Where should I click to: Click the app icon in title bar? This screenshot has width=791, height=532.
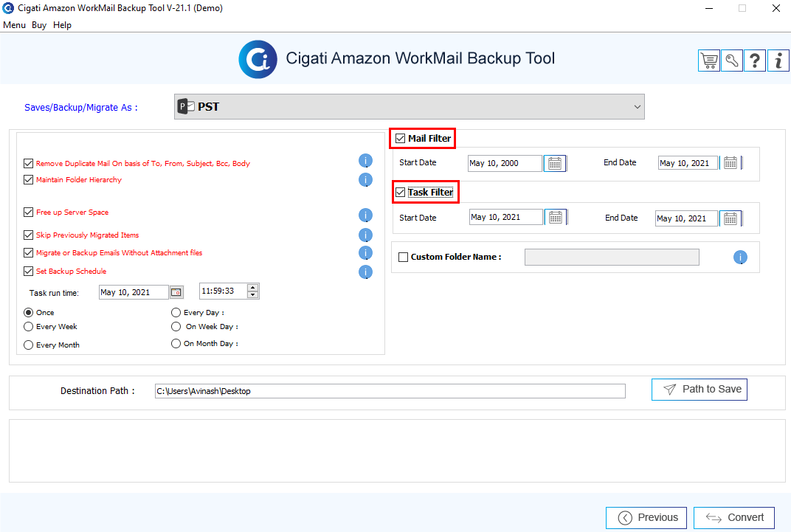coord(8,8)
